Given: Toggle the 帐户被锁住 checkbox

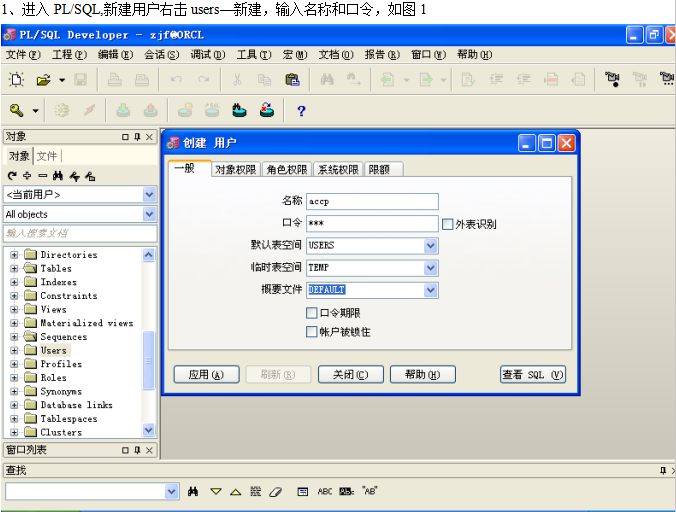Looking at the screenshot, I should tap(312, 331).
